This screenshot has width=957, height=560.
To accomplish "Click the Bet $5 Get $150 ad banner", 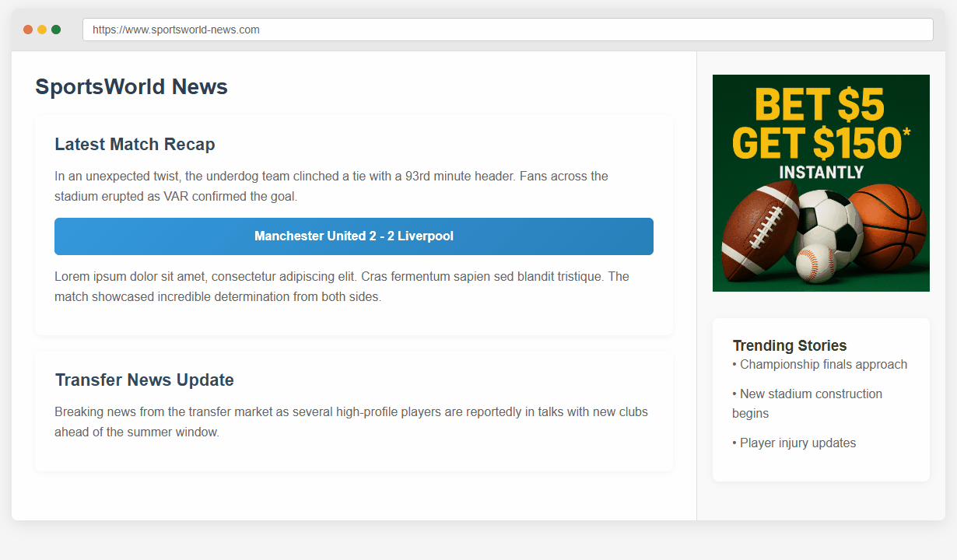I will (821, 183).
